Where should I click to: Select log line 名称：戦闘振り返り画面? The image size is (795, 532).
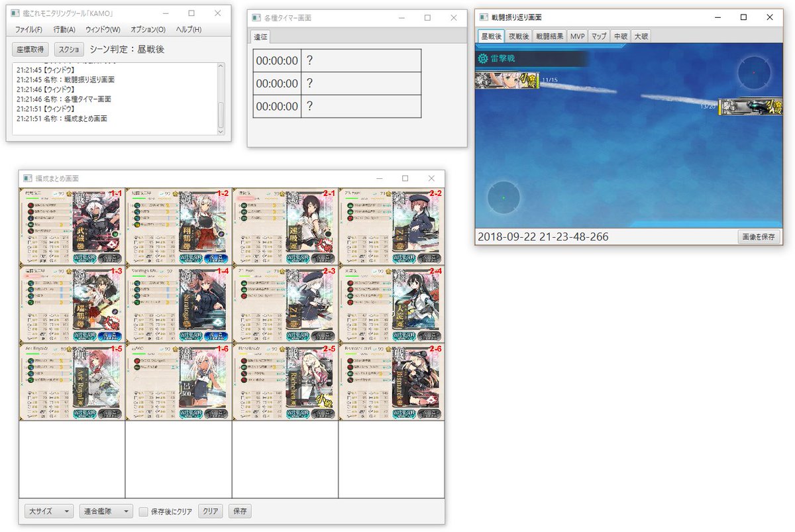(66, 79)
